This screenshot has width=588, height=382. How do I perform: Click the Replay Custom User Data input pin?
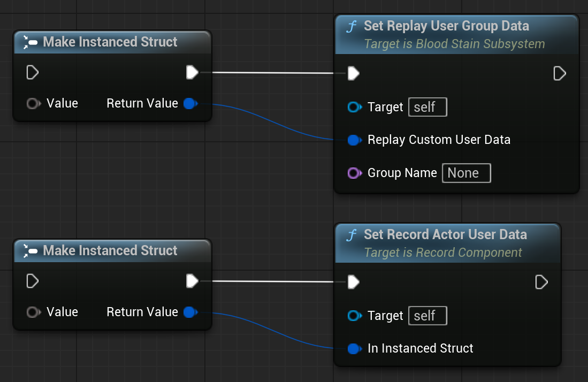tap(355, 140)
